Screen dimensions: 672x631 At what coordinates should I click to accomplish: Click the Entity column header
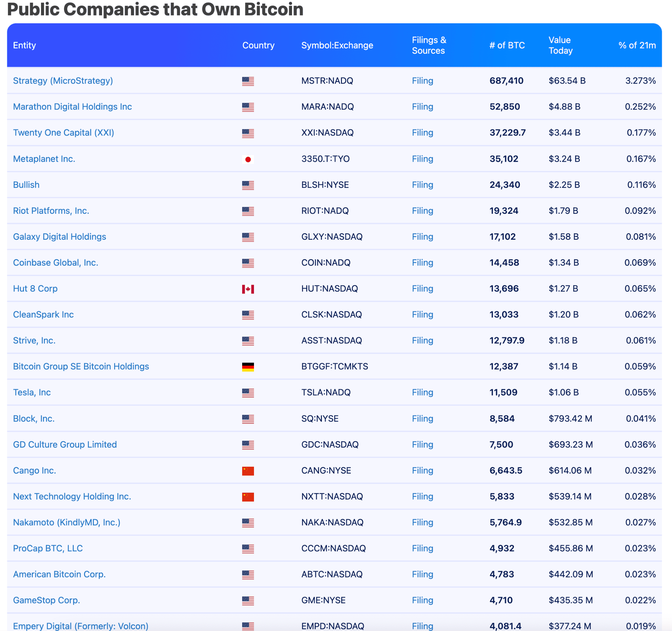pos(24,45)
